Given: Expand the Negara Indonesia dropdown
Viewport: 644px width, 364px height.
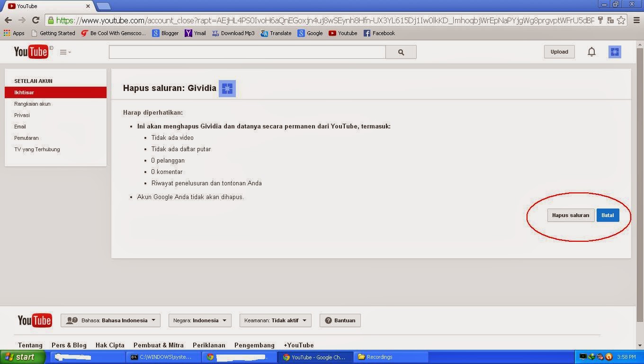Looking at the screenshot, I should (200, 320).
